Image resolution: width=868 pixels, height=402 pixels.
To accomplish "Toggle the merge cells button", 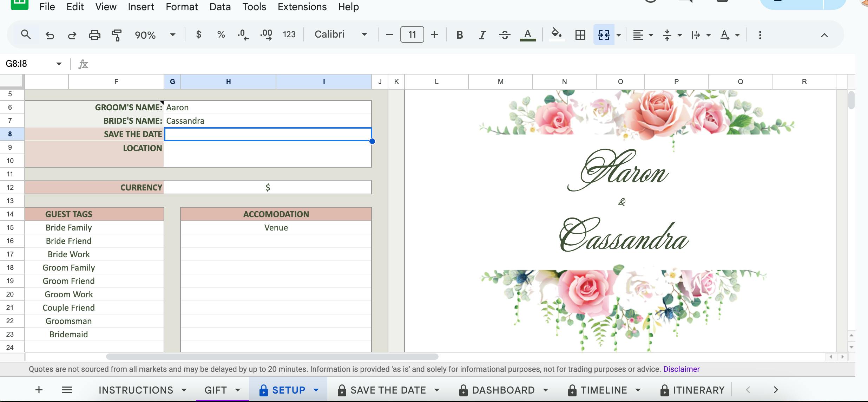I will click(604, 35).
